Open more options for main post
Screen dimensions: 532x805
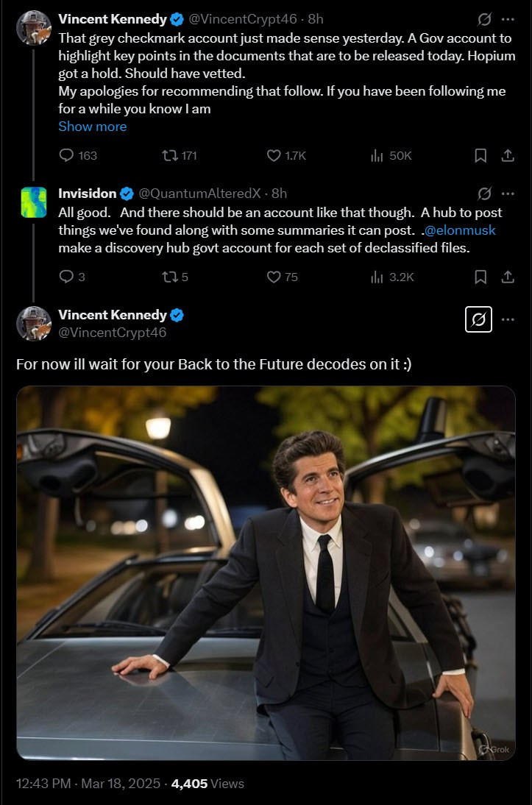tap(508, 319)
